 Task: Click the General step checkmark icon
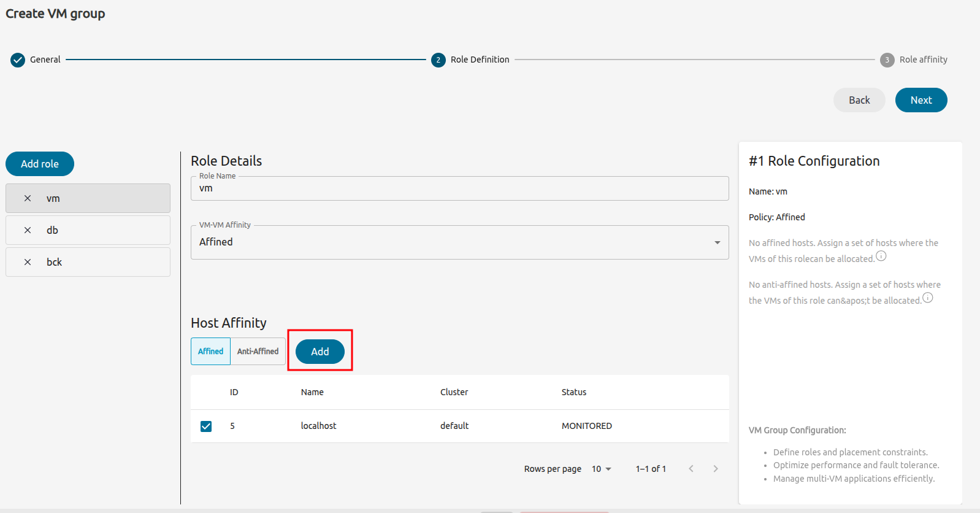click(18, 60)
